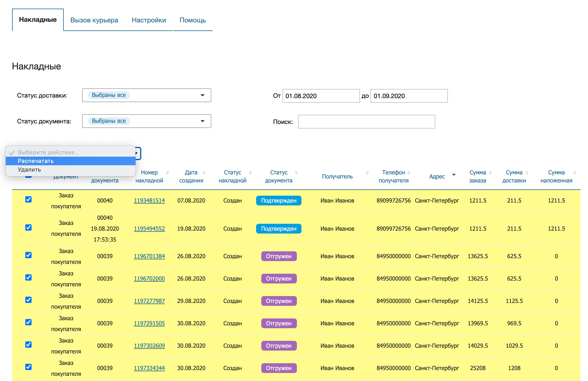Image resolution: width=588 pixels, height=381 pixels.
Task: Click the Подтвержден status badge in first row
Action: click(278, 201)
